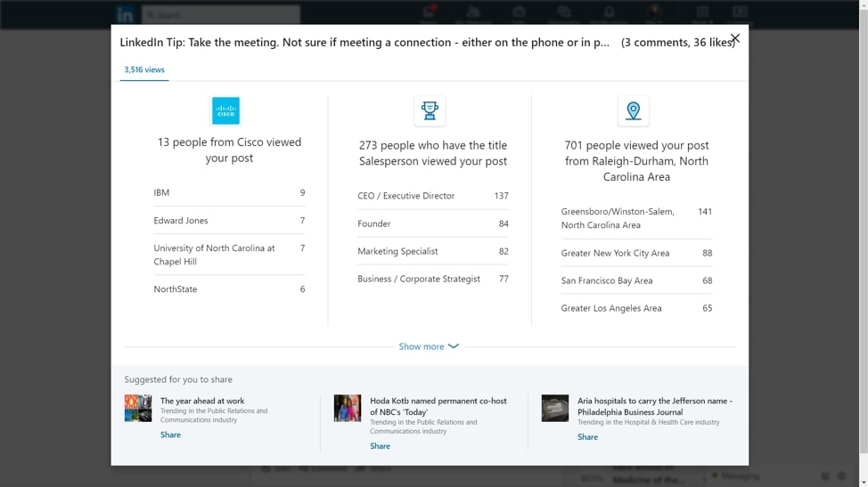The image size is (868, 487).
Task: Select San Francisco Bay Area row
Action: click(636, 280)
